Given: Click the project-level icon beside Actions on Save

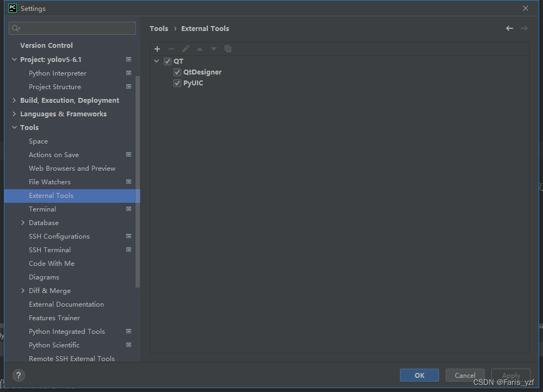Looking at the screenshot, I should pos(128,154).
